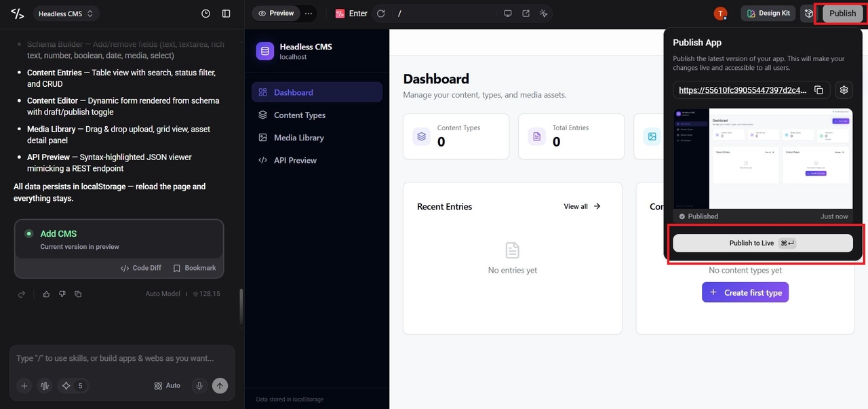Click Create first type button
This screenshot has height=409, width=868.
pyautogui.click(x=745, y=292)
